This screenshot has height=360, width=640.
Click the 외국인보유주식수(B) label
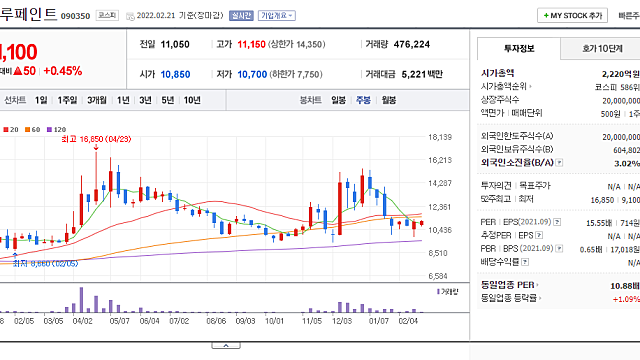(x=517, y=149)
